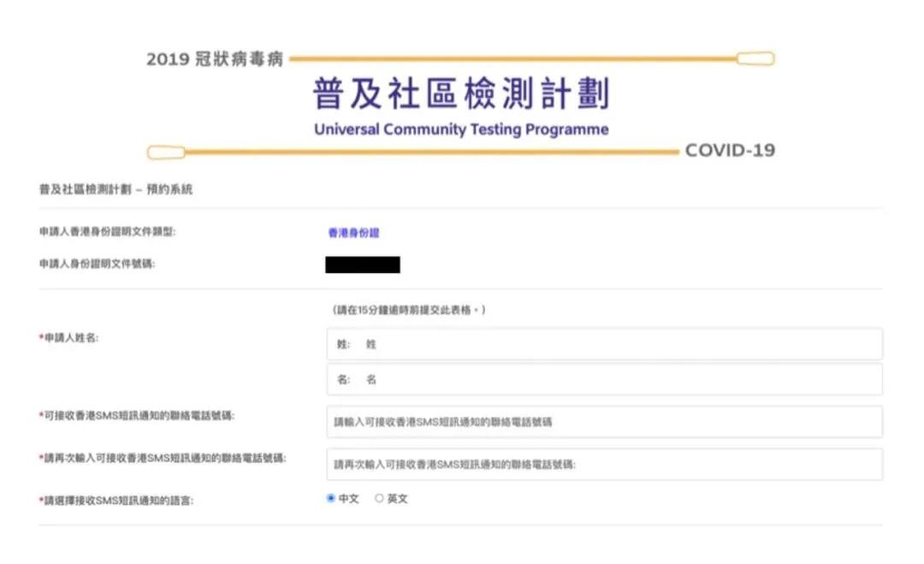Click the 普及社區檢測計劃 banner title
Screen dimensions: 924x564
click(x=461, y=94)
